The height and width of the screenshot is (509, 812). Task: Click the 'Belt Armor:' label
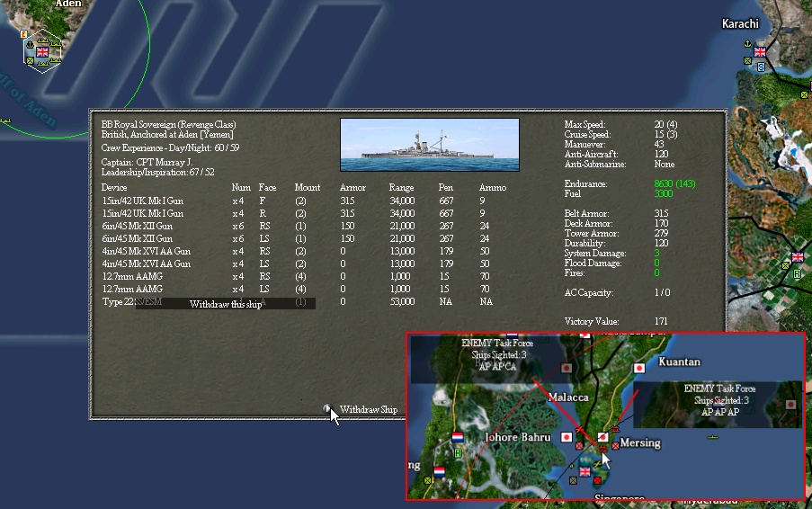click(x=586, y=213)
